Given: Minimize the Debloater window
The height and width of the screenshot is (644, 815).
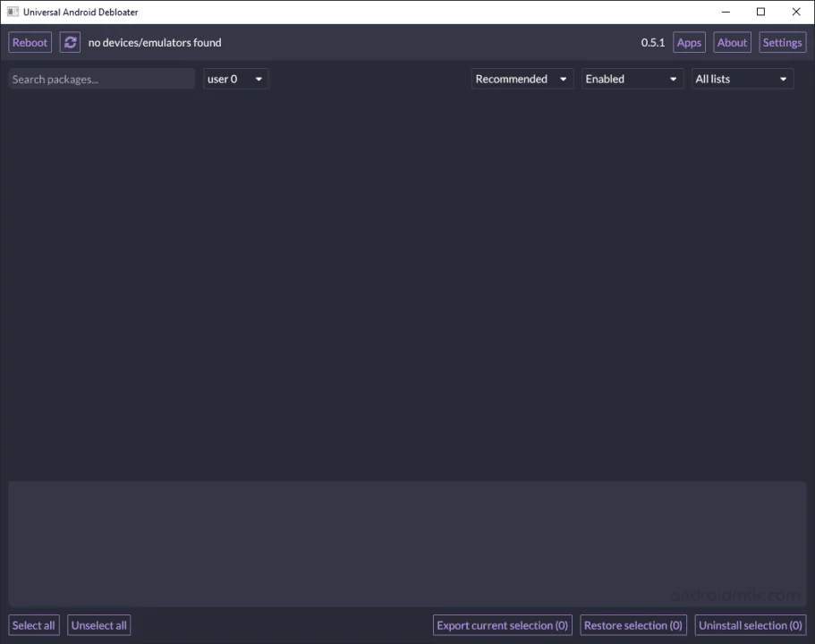Looking at the screenshot, I should tap(726, 12).
